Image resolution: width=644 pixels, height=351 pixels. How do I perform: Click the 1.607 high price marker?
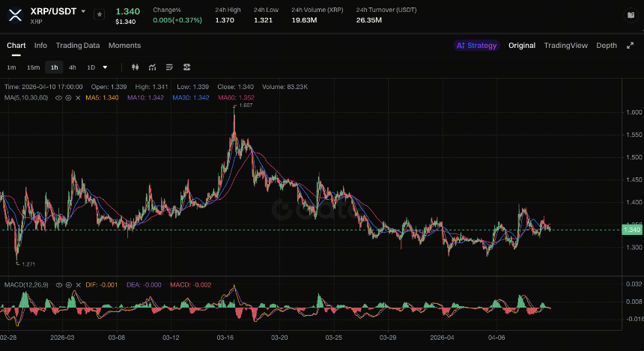point(246,106)
